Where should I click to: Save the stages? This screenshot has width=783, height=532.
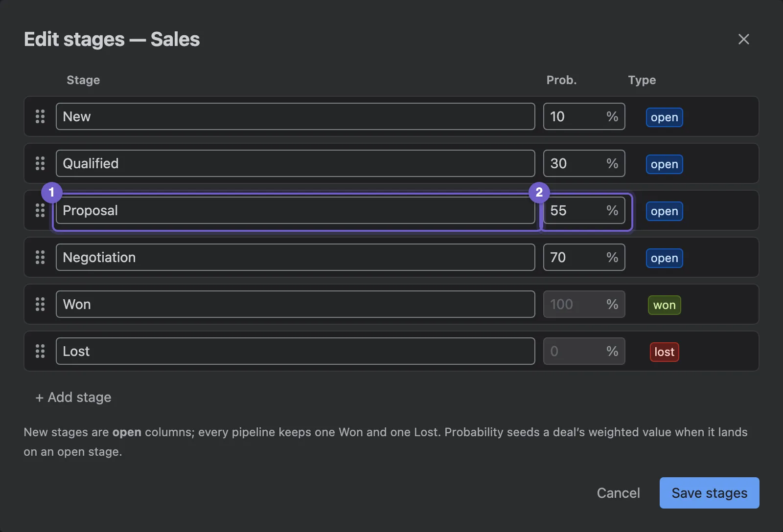[x=709, y=493]
